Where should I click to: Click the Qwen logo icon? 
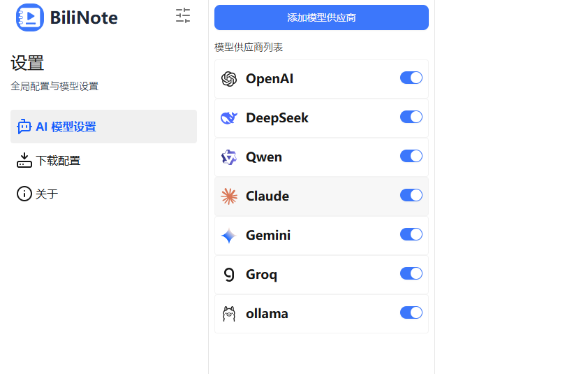(229, 157)
